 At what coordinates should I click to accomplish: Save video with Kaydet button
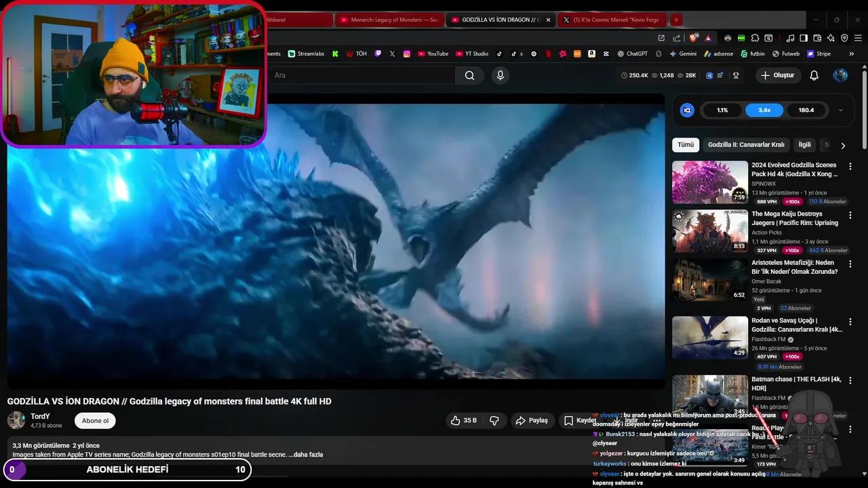pyautogui.click(x=580, y=420)
